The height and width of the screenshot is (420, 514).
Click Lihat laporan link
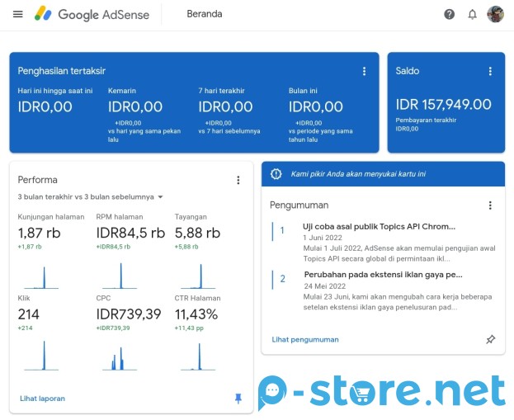point(43,399)
